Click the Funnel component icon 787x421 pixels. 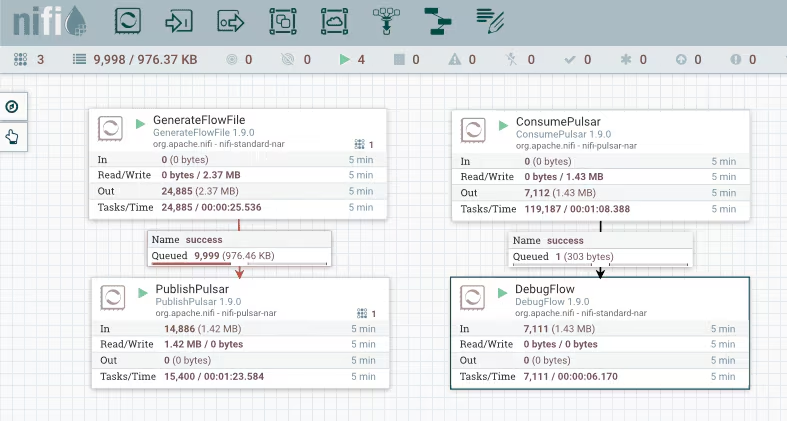pos(385,20)
